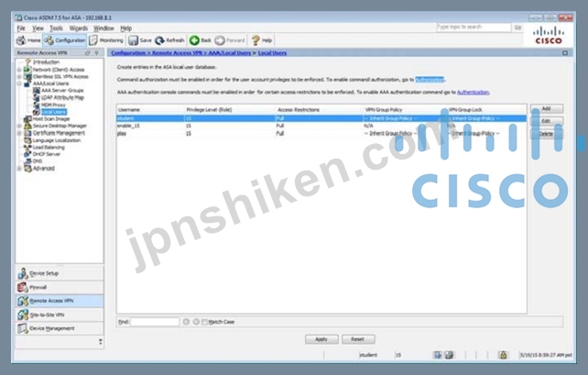Viewport: 588px width, 375px height.
Task: Open the Remote Access VPN section
Action: click(x=60, y=301)
